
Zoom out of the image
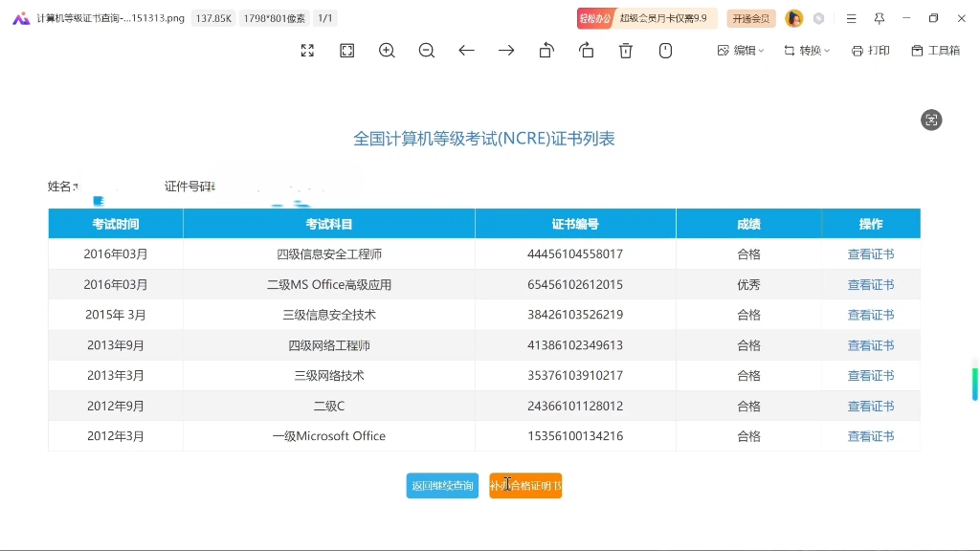(x=427, y=51)
